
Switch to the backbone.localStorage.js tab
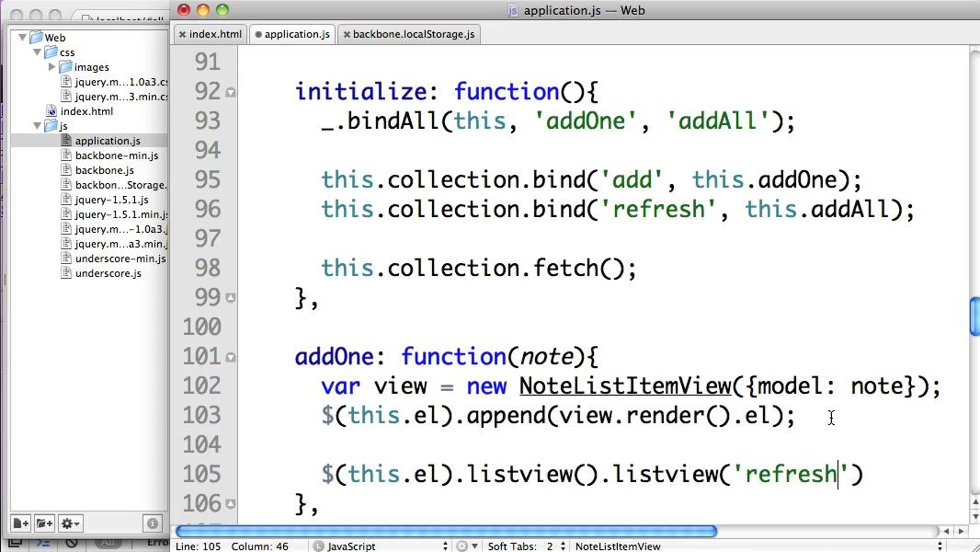(x=413, y=34)
